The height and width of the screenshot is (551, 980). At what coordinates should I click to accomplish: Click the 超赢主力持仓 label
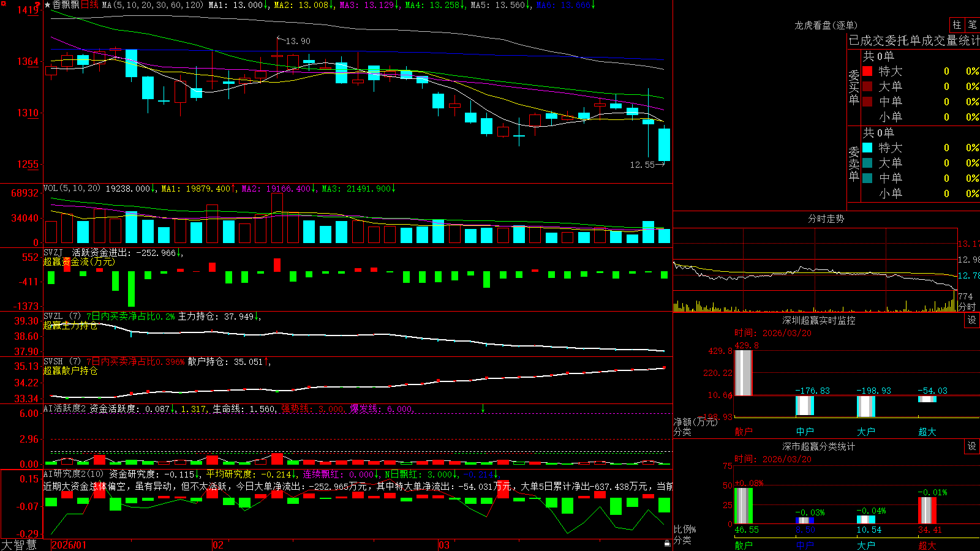[x=70, y=326]
